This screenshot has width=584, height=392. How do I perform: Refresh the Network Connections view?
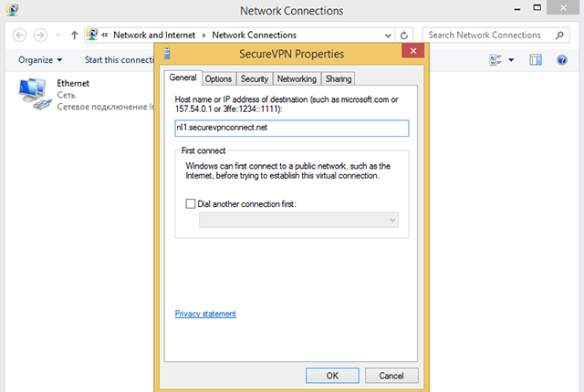click(x=403, y=36)
